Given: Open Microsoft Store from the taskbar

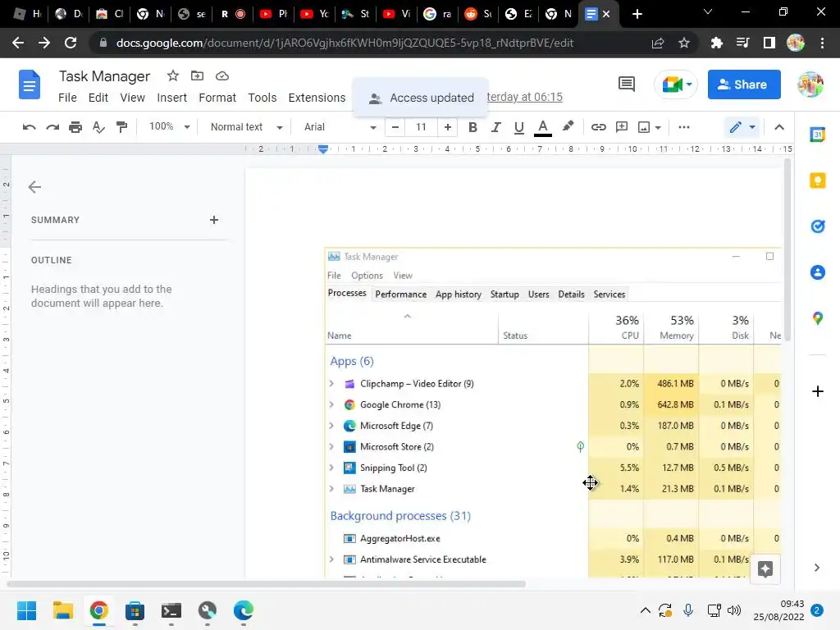Looking at the screenshot, I should pyautogui.click(x=135, y=610).
